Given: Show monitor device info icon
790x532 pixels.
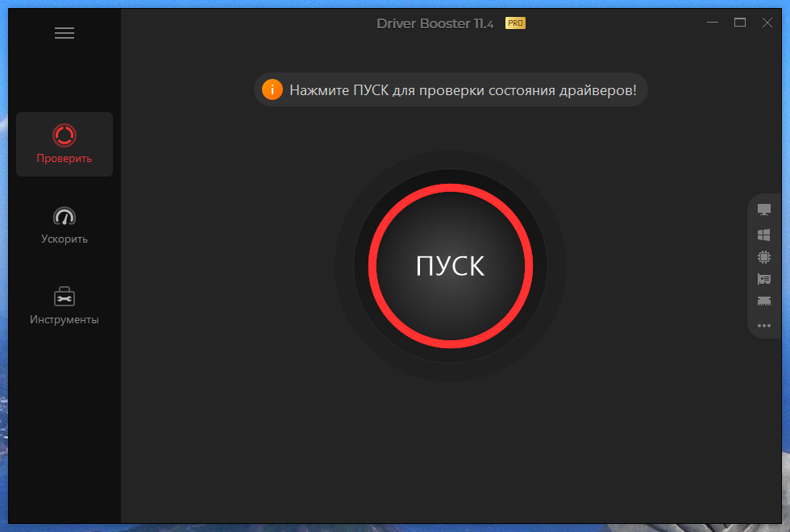Looking at the screenshot, I should coord(764,209).
